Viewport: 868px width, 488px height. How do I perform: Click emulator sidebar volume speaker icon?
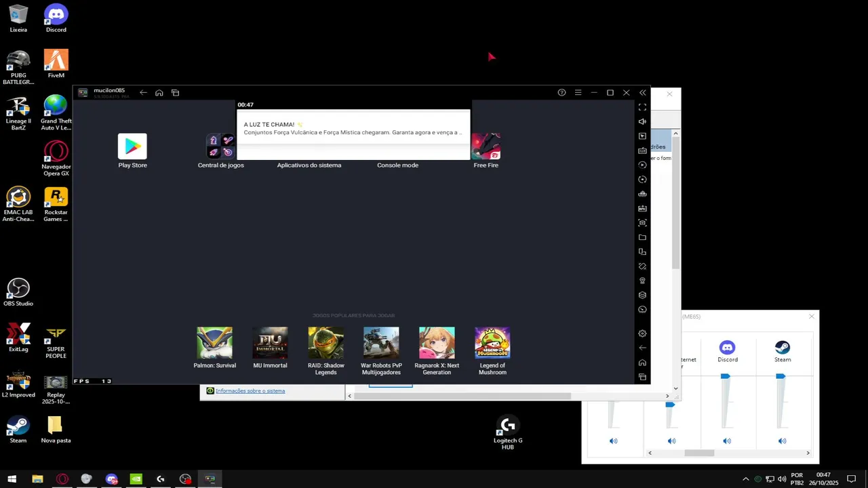[642, 121]
